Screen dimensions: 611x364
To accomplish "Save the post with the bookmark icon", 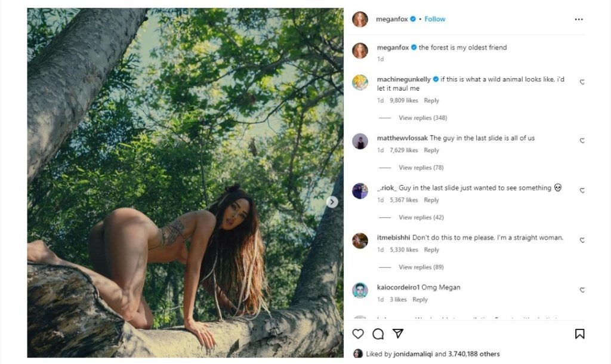I will point(579,334).
